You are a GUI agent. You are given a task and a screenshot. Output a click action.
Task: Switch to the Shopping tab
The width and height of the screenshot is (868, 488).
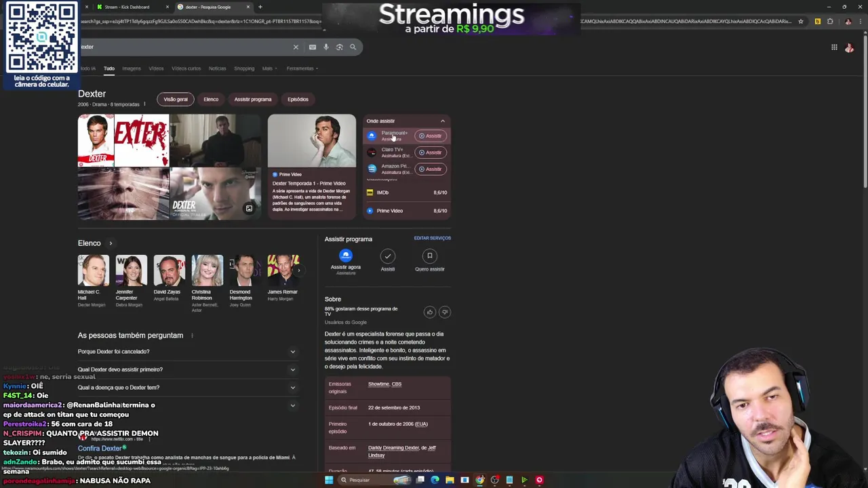click(244, 68)
